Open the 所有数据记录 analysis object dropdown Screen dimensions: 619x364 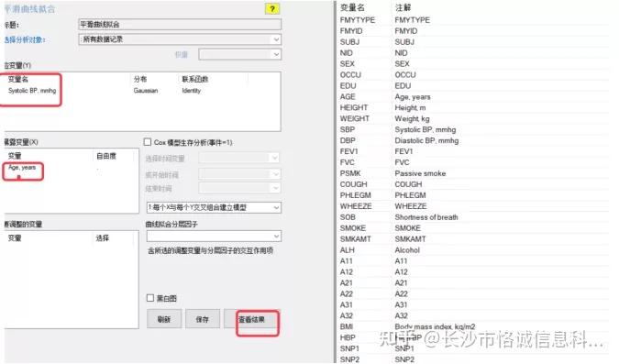[x=180, y=39]
